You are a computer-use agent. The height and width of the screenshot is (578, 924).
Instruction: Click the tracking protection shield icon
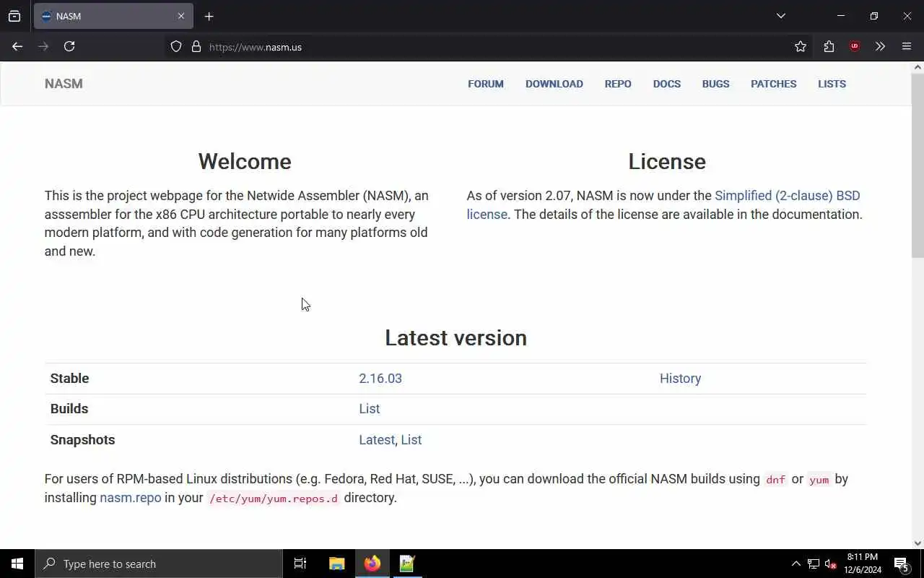tap(176, 47)
